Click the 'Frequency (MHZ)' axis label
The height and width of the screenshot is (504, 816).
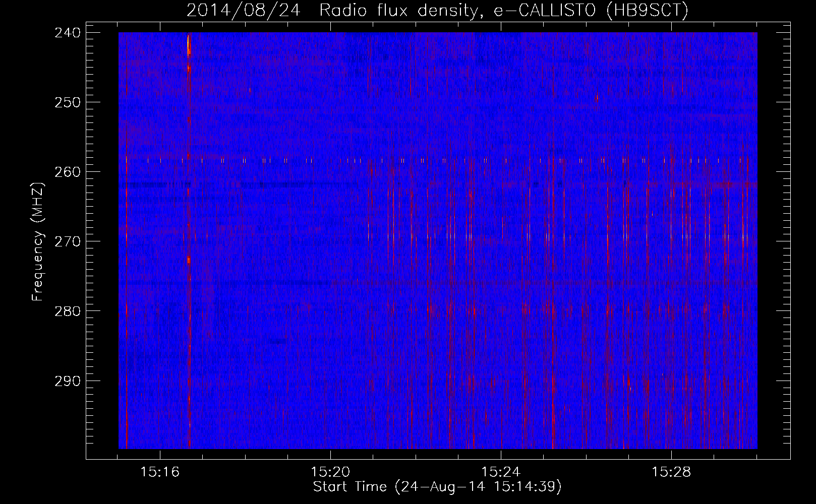[x=38, y=242]
